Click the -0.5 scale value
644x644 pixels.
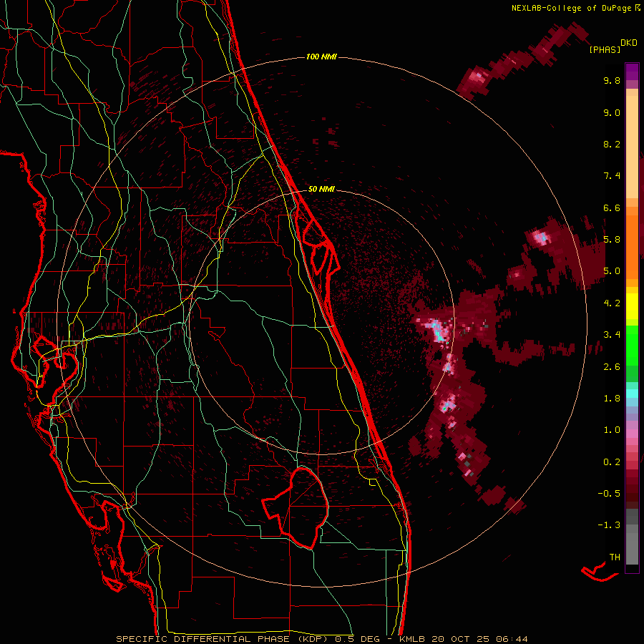tap(609, 494)
